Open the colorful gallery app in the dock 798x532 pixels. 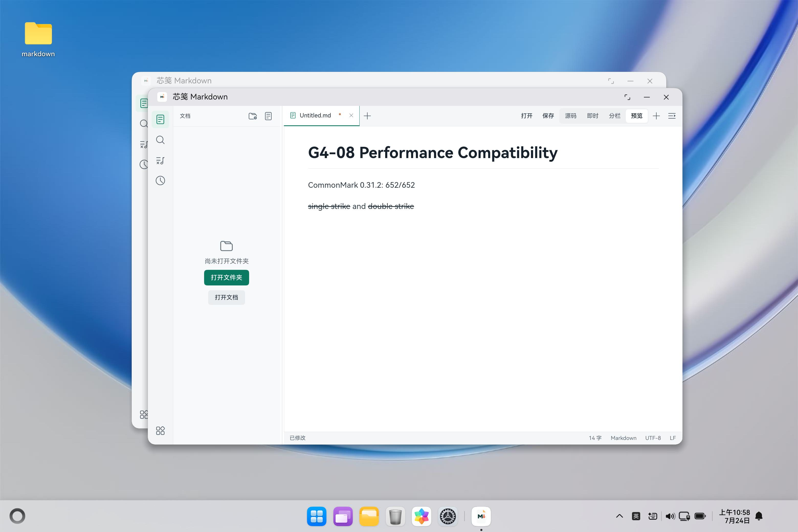coord(422,516)
